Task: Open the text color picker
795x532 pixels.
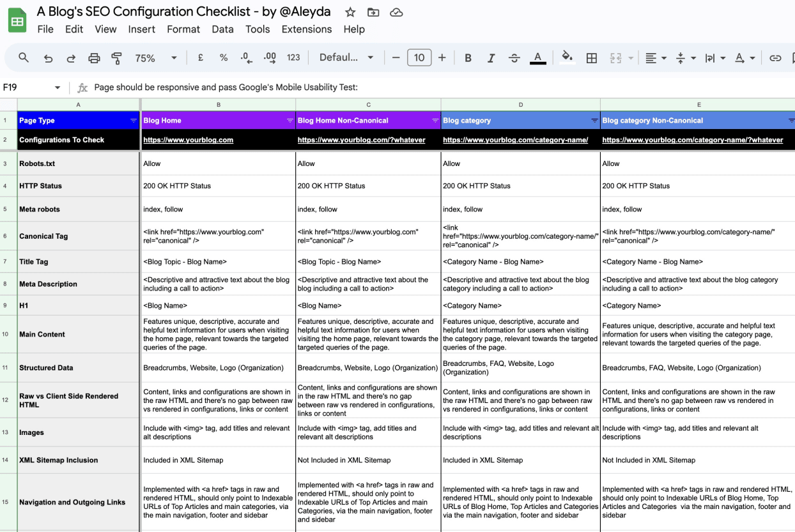Action: 538,58
